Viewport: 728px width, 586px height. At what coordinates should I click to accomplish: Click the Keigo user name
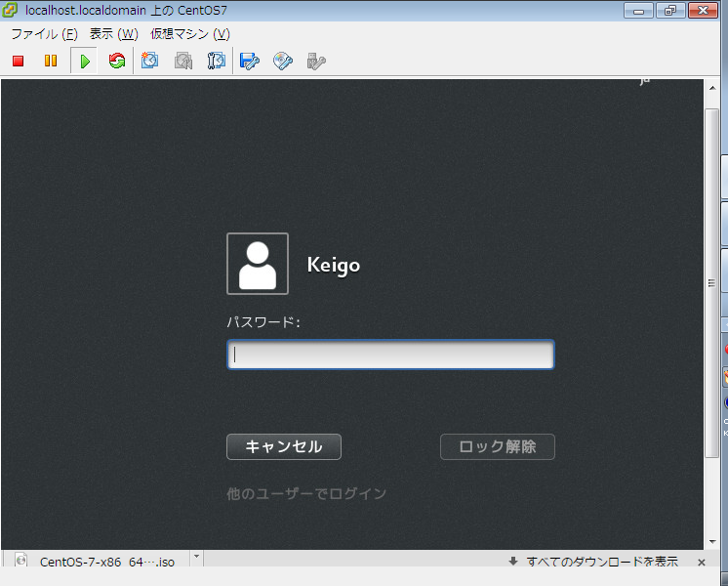tap(334, 265)
